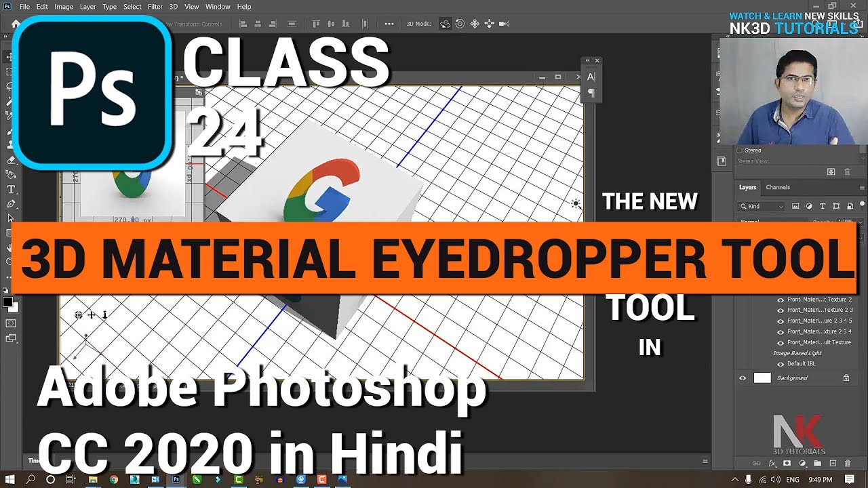This screenshot has height=488, width=868.
Task: Toggle the layer filtering on/off switch
Action: [862, 206]
